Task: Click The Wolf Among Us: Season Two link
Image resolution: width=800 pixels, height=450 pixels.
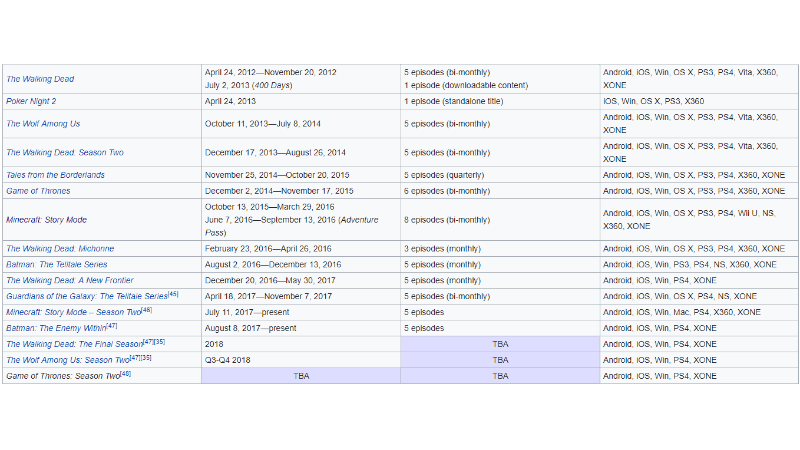Action: coord(67,360)
